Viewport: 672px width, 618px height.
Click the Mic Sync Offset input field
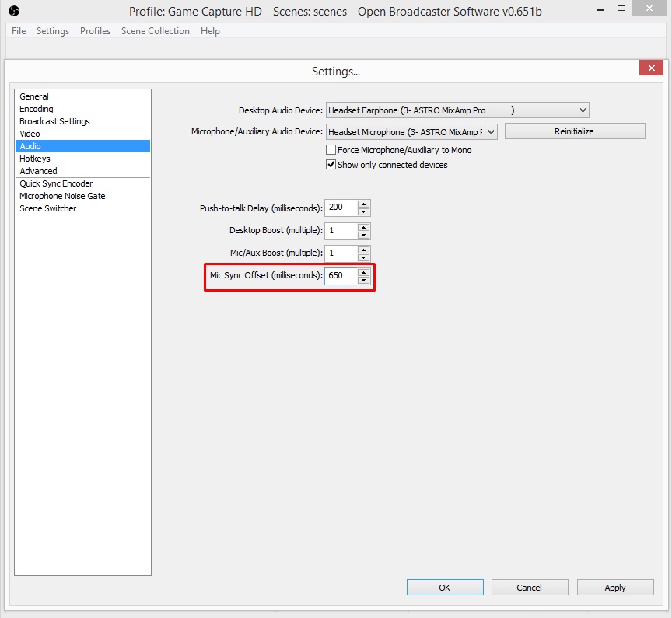coord(341,276)
